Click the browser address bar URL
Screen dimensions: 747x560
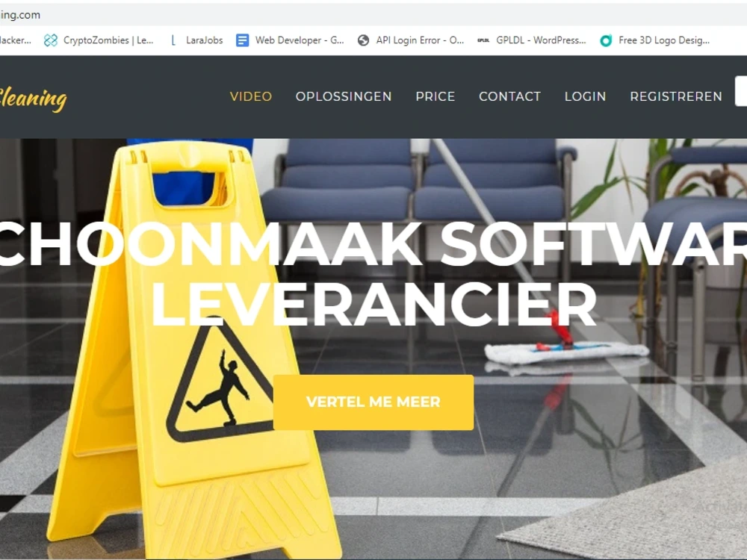pyautogui.click(x=20, y=15)
